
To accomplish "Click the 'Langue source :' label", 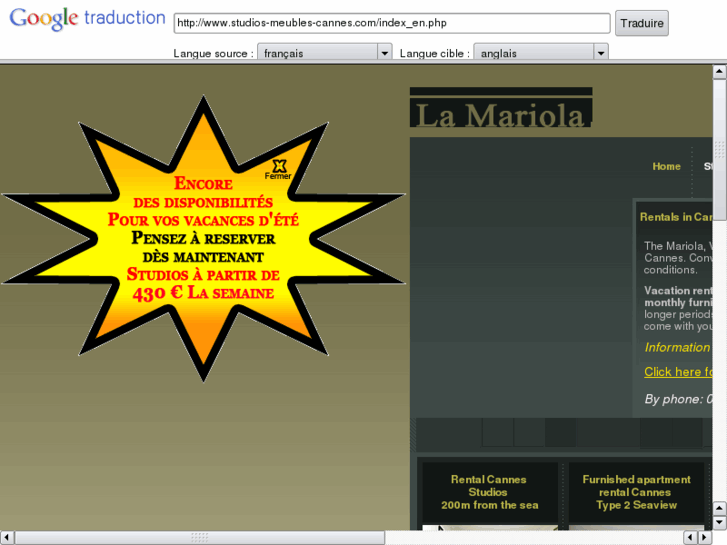I will (x=214, y=53).
